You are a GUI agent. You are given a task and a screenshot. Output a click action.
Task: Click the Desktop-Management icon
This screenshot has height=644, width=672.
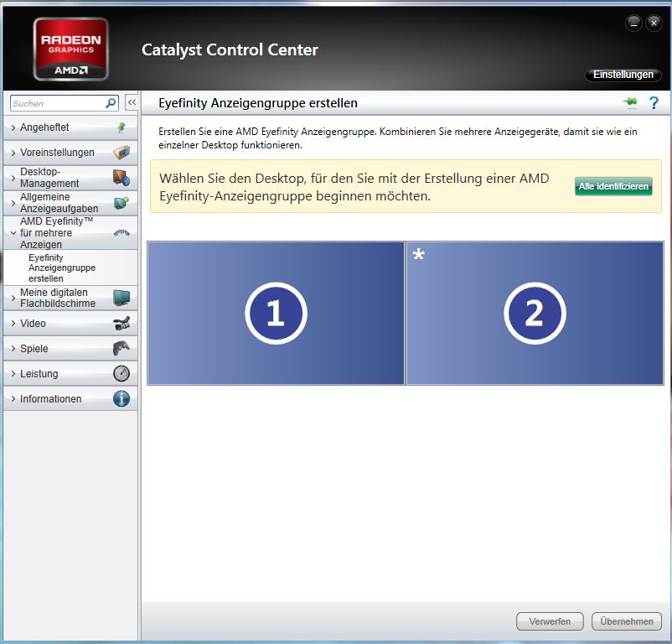[121, 178]
